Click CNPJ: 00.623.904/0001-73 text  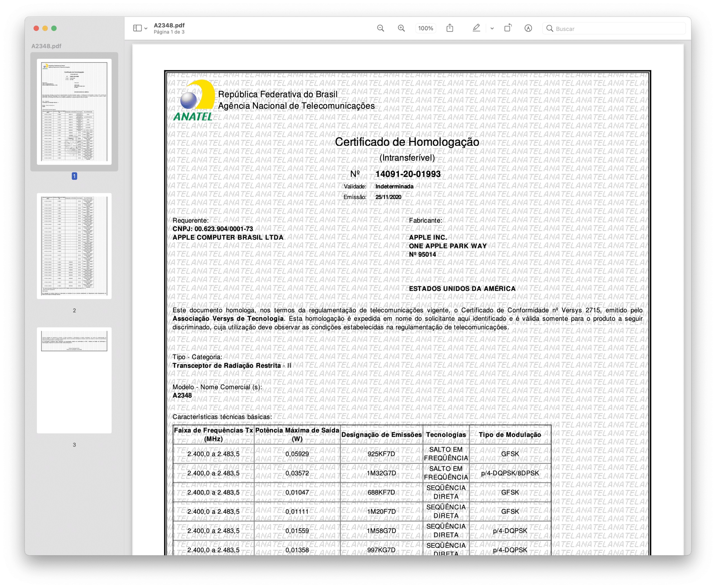[213, 229]
